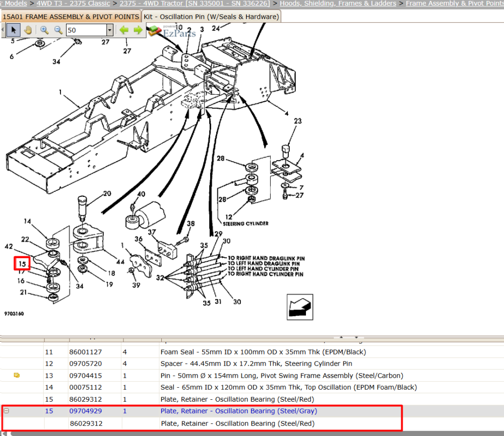This screenshot has width=504, height=436.
Task: Open the Models breadcrumb link
Action: pyautogui.click(x=16, y=3)
